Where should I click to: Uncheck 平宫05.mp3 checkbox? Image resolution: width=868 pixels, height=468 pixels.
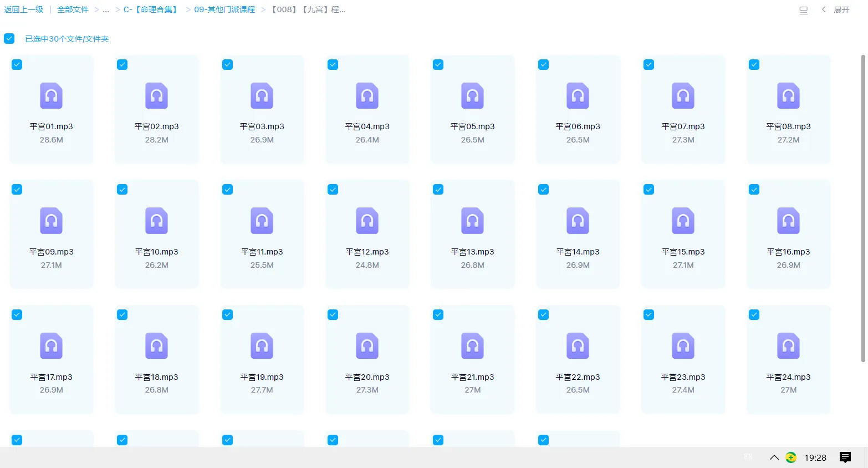pyautogui.click(x=438, y=64)
